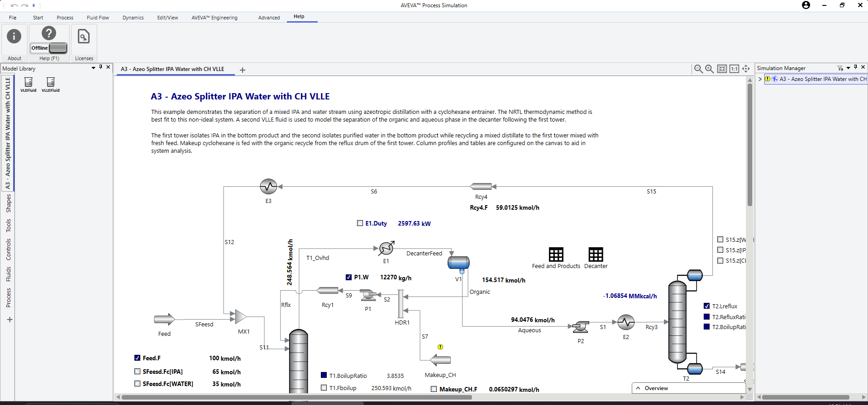Screen dimensions: 868x405
Task: Click the About info icon
Action: coord(14,37)
